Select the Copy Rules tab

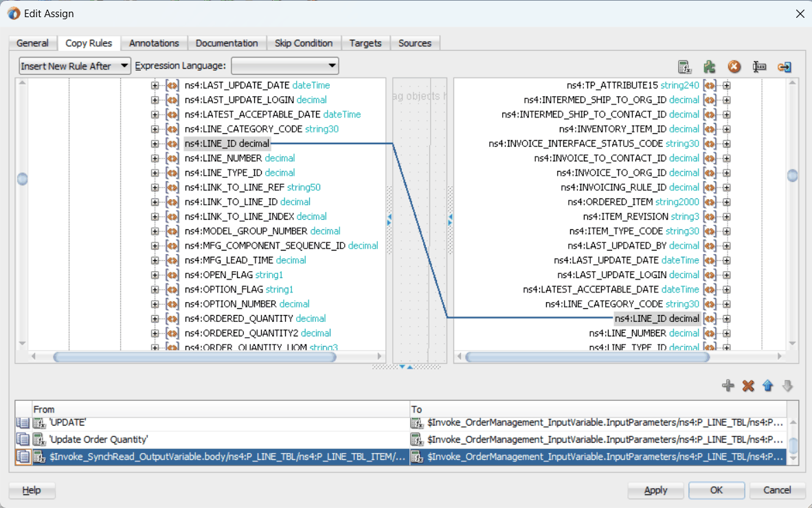coord(89,43)
